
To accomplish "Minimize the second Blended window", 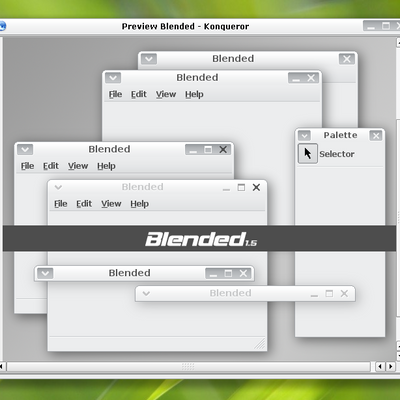I will pos(296,78).
